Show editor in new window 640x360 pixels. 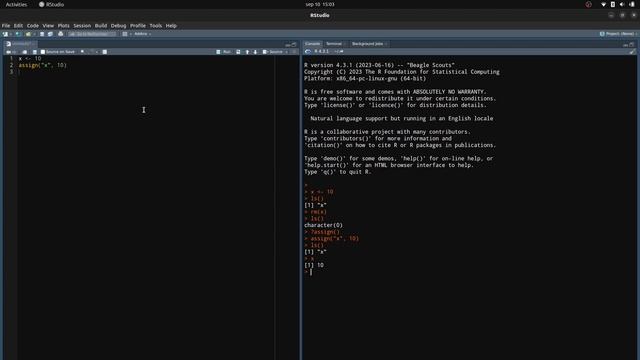click(24, 52)
